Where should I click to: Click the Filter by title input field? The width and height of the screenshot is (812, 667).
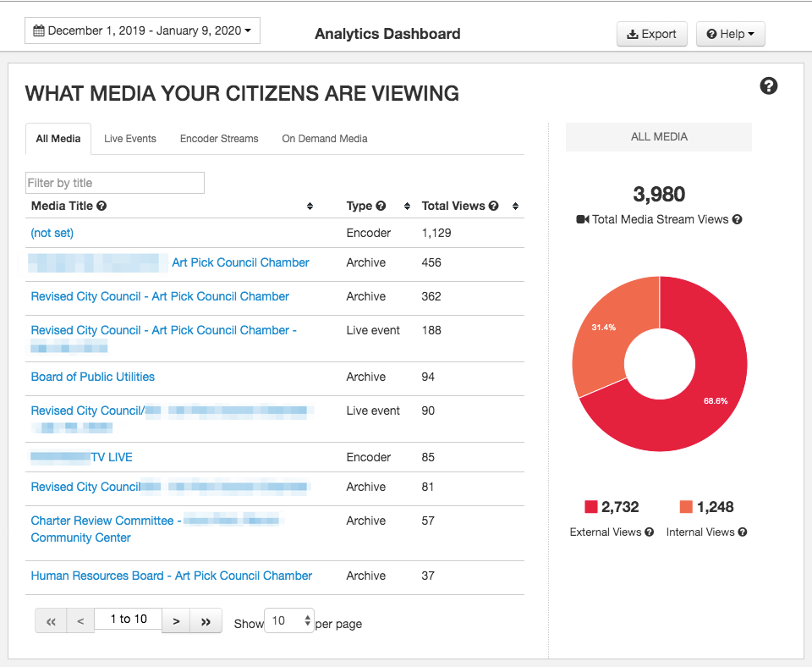(114, 182)
